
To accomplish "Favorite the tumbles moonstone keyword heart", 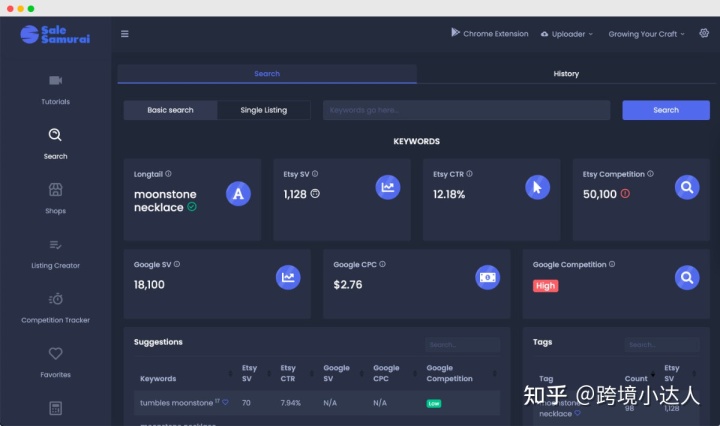I will (x=225, y=402).
